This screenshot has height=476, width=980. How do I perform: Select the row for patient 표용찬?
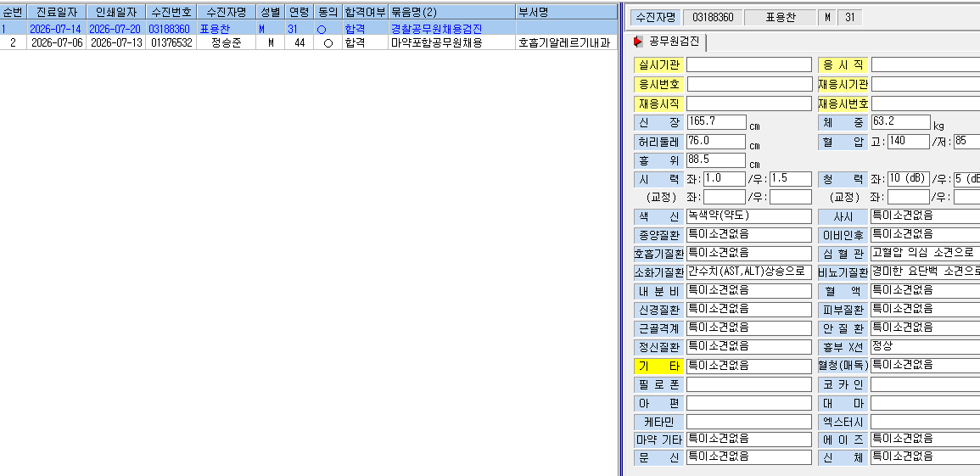(x=309, y=29)
